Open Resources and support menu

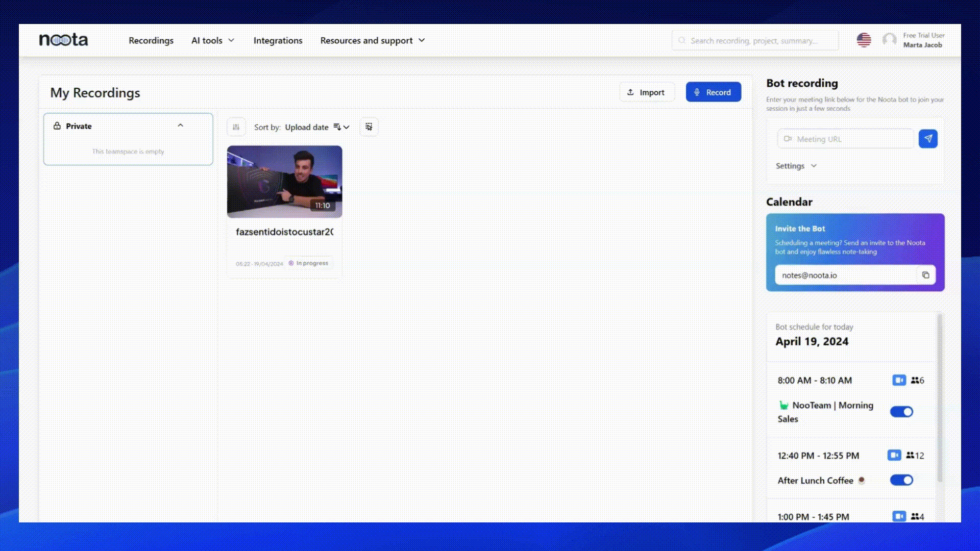pos(372,40)
